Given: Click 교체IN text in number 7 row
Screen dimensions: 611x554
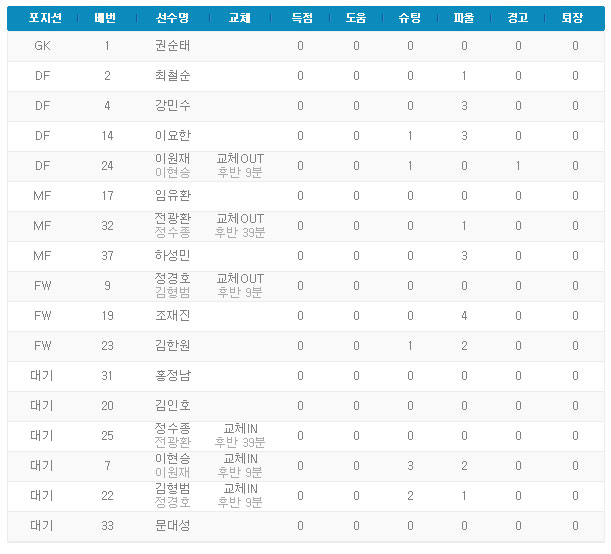Looking at the screenshot, I should point(240,459).
